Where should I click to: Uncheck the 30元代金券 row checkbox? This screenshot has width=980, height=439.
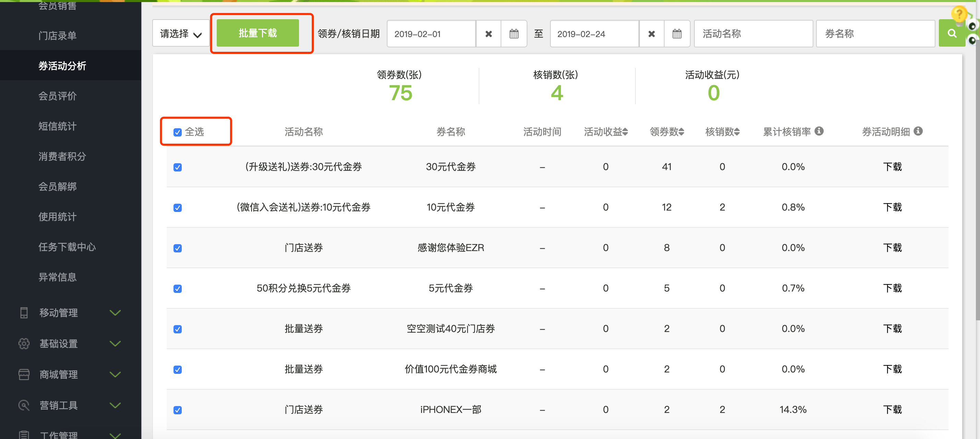pos(177,167)
